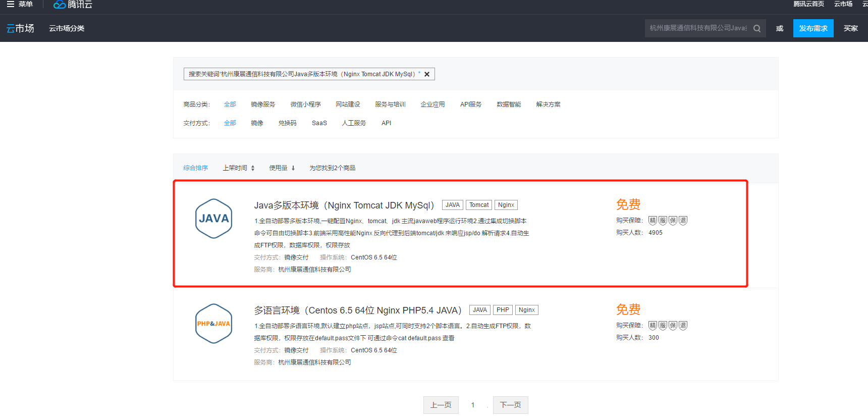Click the 为您找到2个商品 result count
868x420 pixels.
click(333, 168)
